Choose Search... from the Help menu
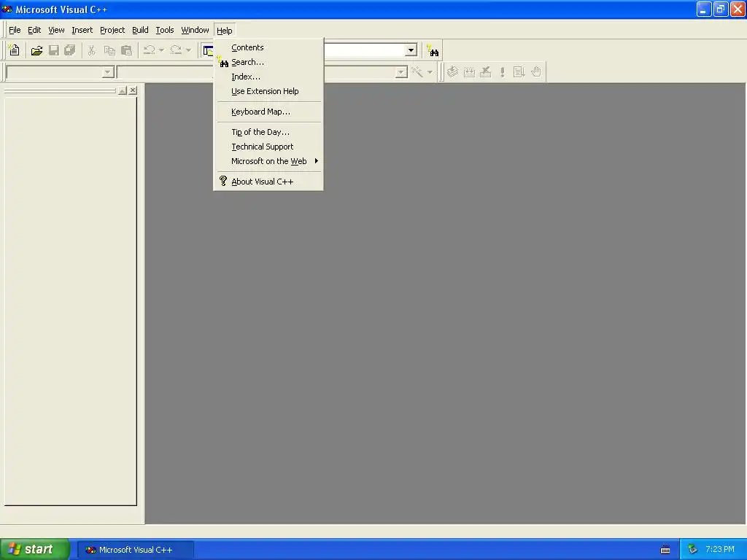Viewport: 747px width, 560px height. coord(269,62)
